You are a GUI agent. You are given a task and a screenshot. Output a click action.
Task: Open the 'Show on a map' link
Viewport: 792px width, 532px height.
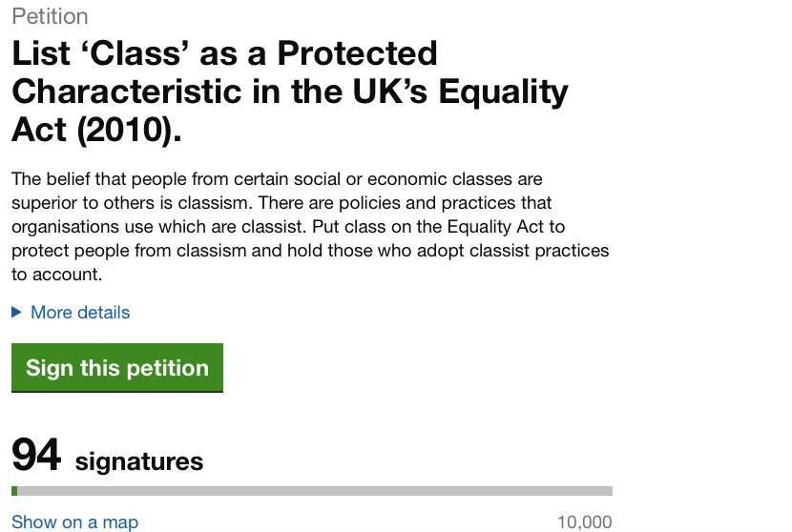[x=74, y=522]
